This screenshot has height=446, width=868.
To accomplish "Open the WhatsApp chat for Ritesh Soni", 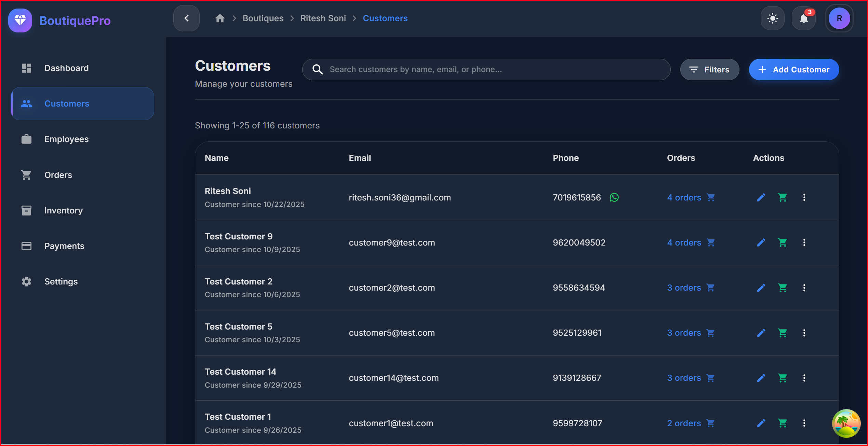I will [614, 197].
